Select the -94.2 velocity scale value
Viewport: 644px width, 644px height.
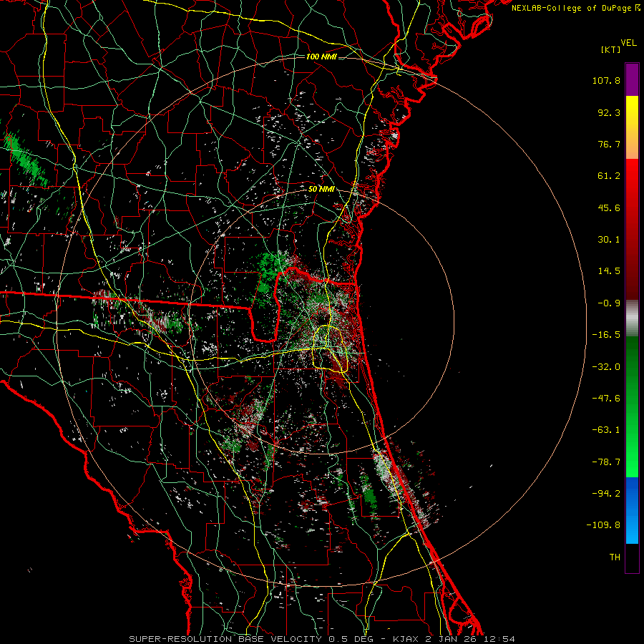(606, 494)
